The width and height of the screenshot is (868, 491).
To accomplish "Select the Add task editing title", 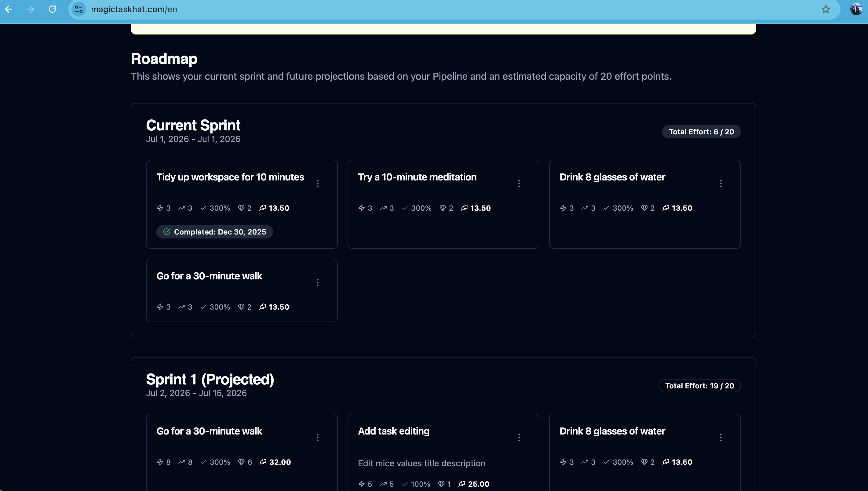I will (394, 431).
